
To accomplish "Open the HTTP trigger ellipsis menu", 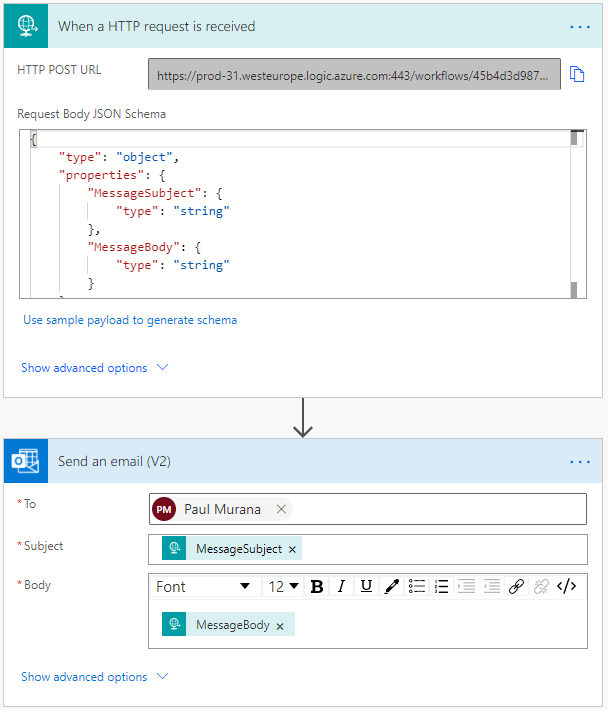I will (579, 27).
